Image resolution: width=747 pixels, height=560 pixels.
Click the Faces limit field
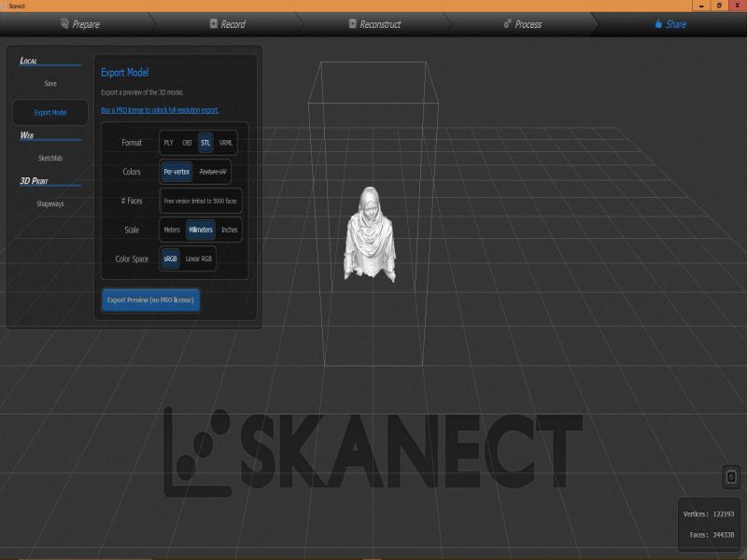[201, 201]
